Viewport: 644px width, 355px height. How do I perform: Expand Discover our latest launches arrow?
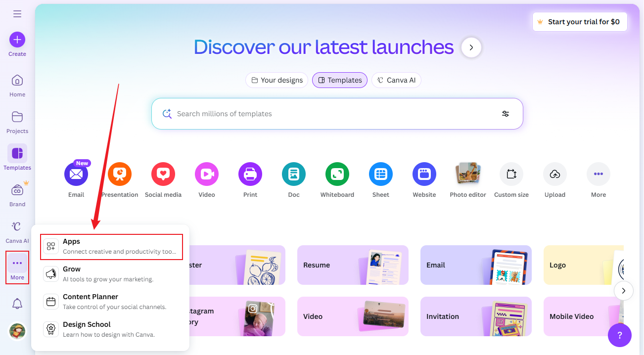click(x=471, y=47)
